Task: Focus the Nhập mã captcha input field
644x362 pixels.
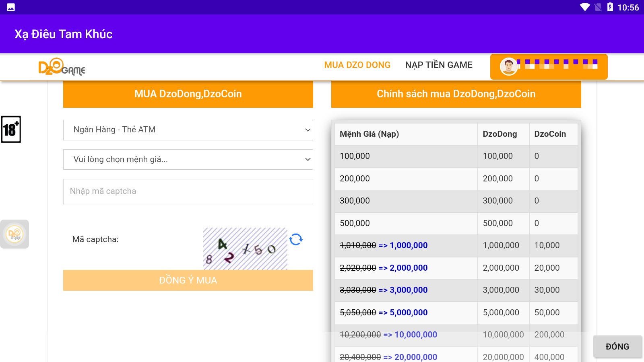Action: pos(188,191)
